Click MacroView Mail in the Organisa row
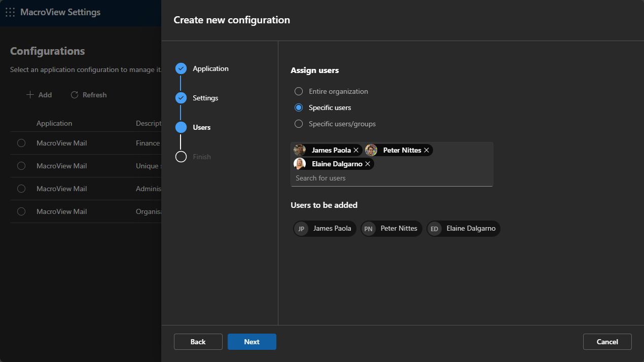Viewport: 644px width, 362px height. pyautogui.click(x=62, y=211)
